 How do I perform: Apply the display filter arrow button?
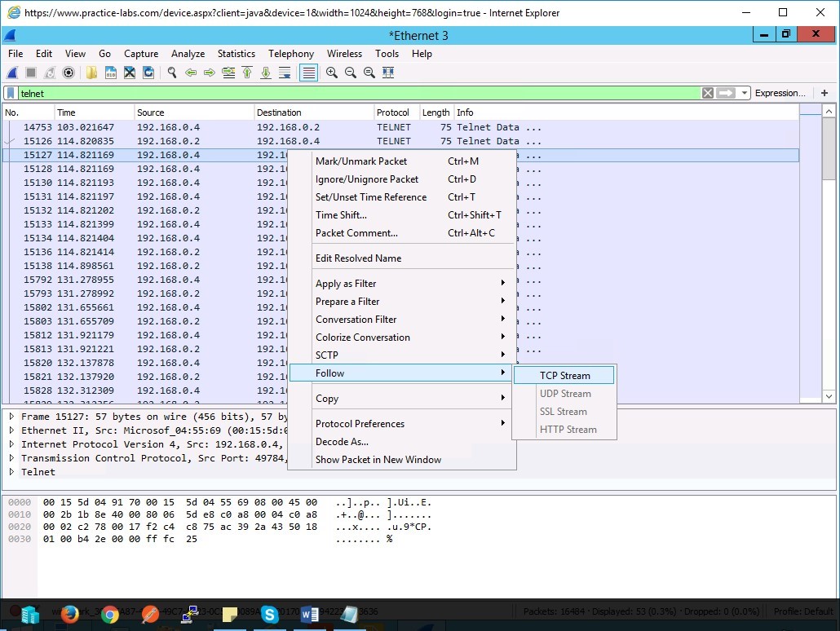(726, 93)
